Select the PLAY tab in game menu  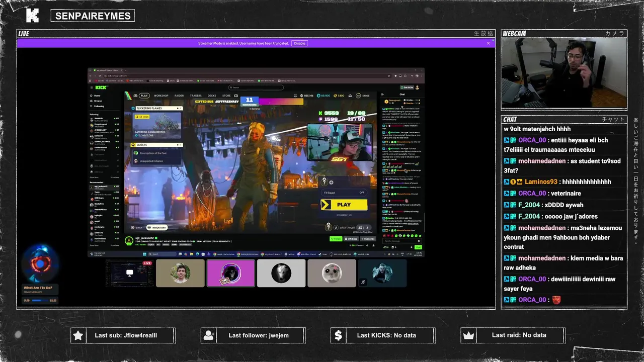point(144,96)
